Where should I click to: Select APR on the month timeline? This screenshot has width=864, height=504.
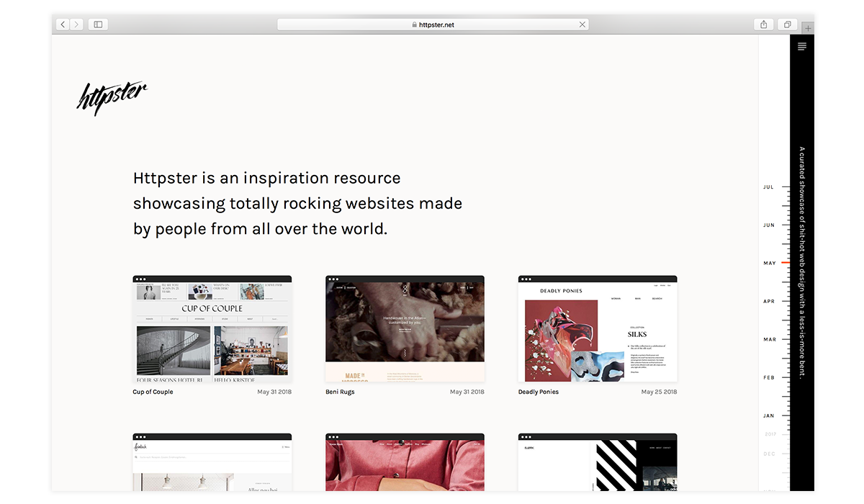[x=769, y=302]
